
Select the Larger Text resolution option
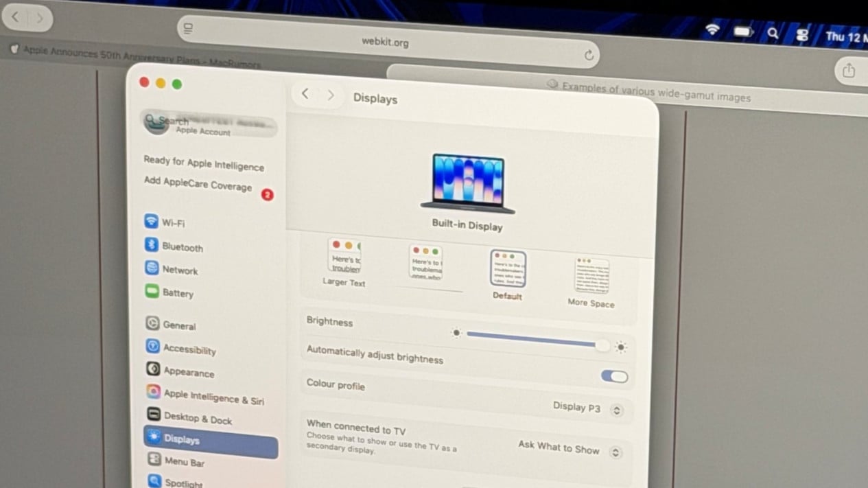point(344,262)
